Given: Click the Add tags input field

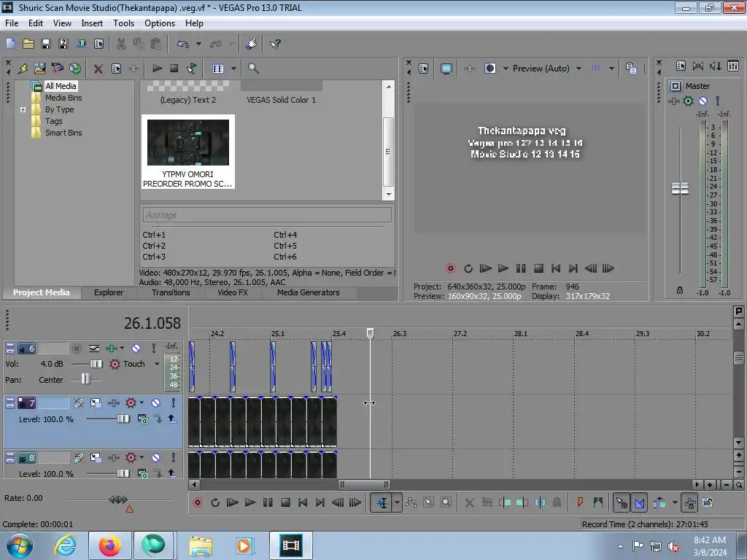Looking at the screenshot, I should point(267,215).
